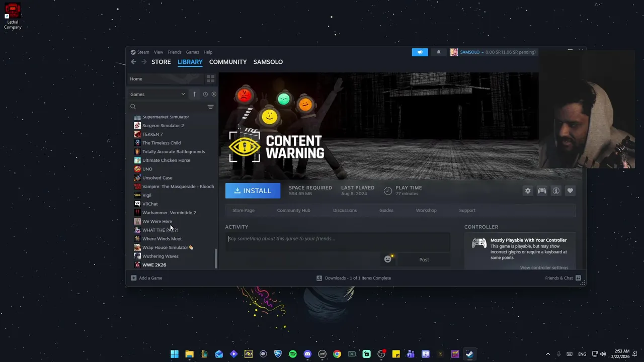
Task: Open the library advanced filter options
Action: (x=210, y=107)
